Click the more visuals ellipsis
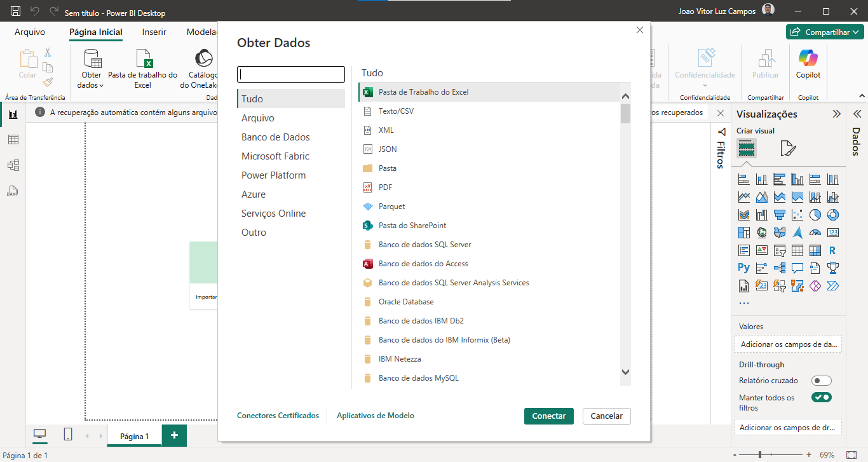This screenshot has height=462, width=868. point(744,303)
